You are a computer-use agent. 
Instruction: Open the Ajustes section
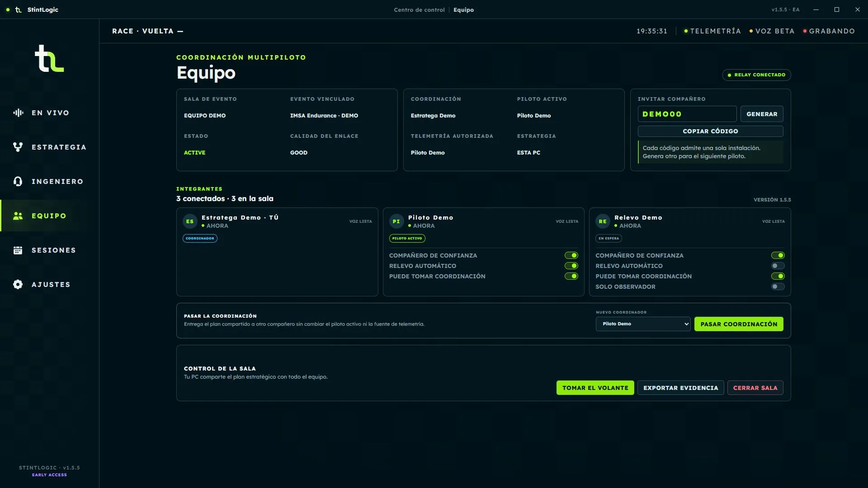tap(50, 285)
